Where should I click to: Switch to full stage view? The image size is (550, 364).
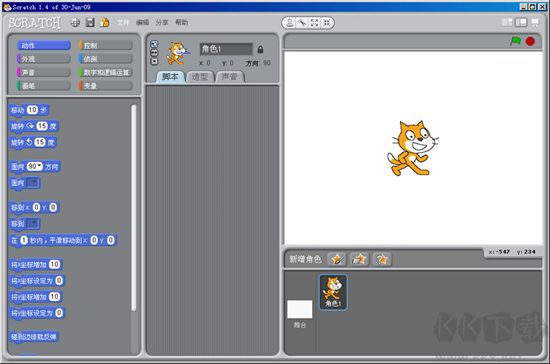pyautogui.click(x=521, y=22)
